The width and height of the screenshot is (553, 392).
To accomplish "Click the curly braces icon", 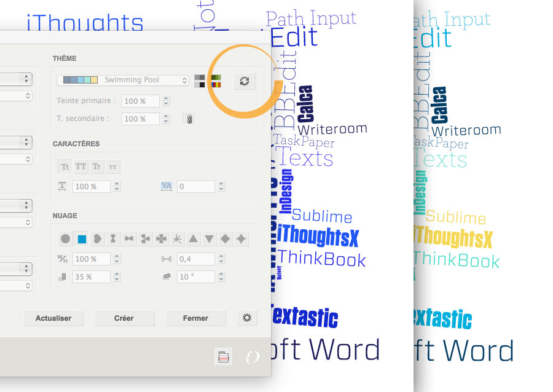I will pos(252,357).
